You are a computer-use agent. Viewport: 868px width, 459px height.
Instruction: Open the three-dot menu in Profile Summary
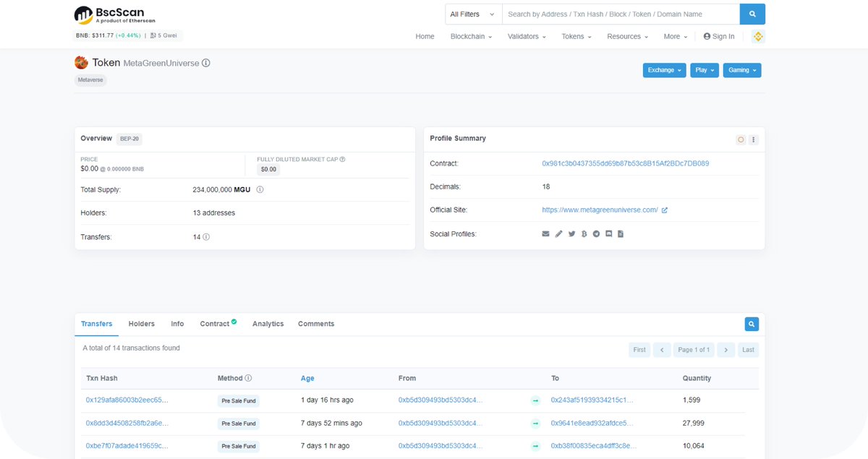[754, 140]
